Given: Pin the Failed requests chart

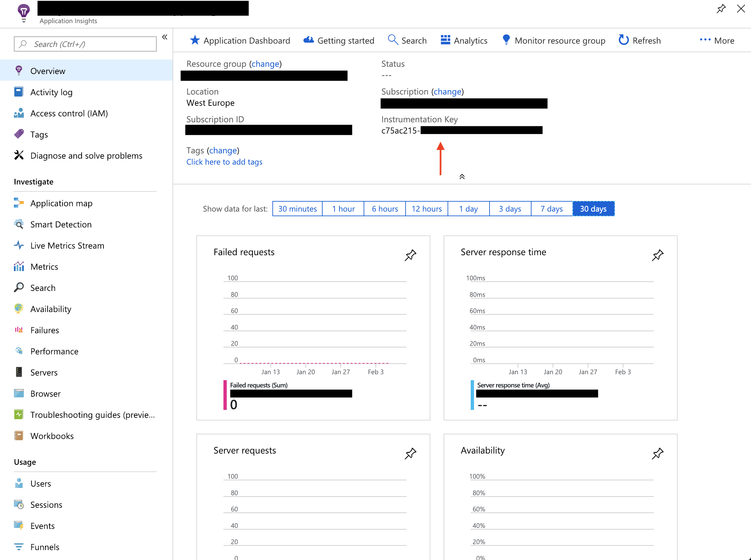Looking at the screenshot, I should [411, 255].
